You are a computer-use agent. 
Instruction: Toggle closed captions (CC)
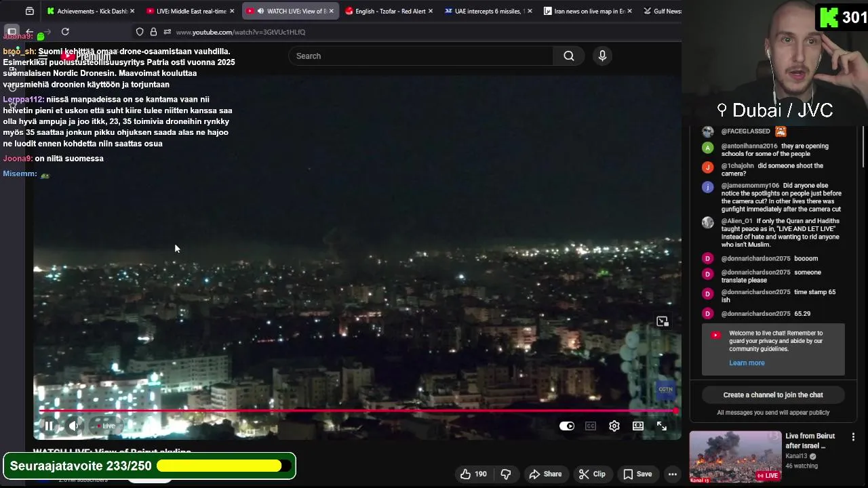[591, 426]
